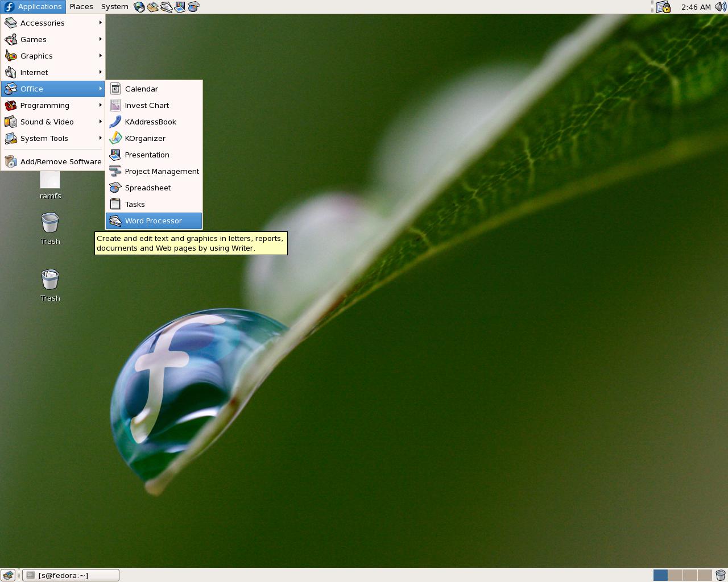
Task: Click the 2:46 AM clock
Action: (696, 7)
